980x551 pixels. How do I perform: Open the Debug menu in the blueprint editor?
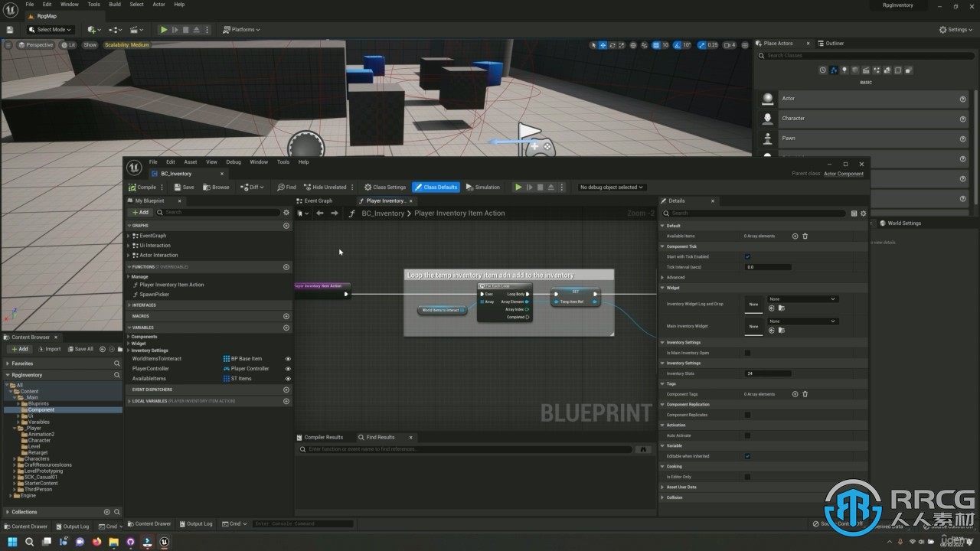pos(234,162)
